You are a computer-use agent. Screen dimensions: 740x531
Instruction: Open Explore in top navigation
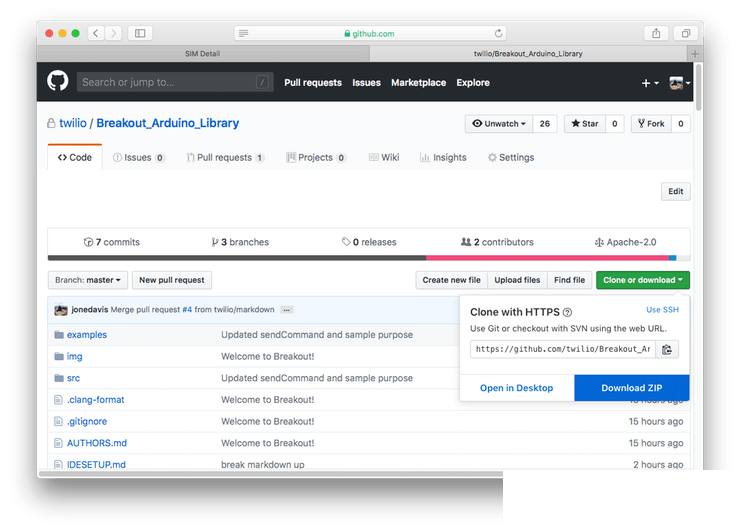[x=473, y=83]
